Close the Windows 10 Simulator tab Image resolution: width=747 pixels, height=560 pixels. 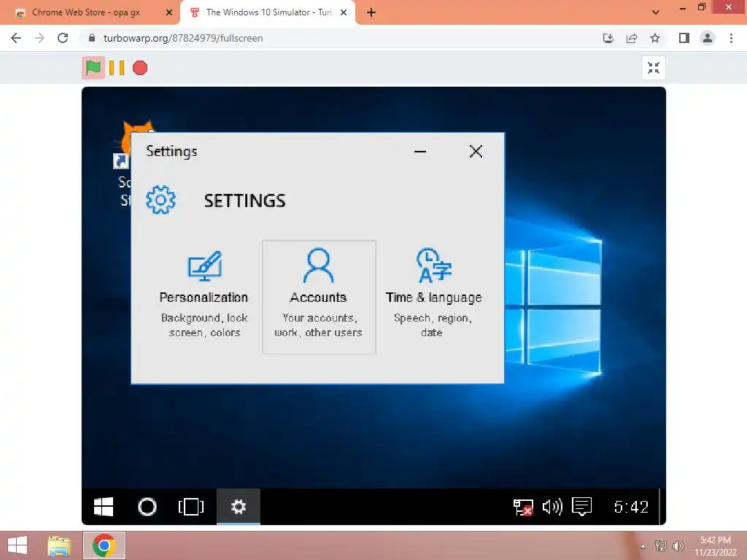344,12
